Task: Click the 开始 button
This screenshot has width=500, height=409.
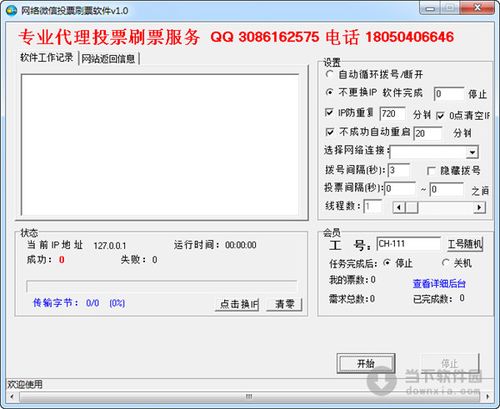Action: coord(366,363)
